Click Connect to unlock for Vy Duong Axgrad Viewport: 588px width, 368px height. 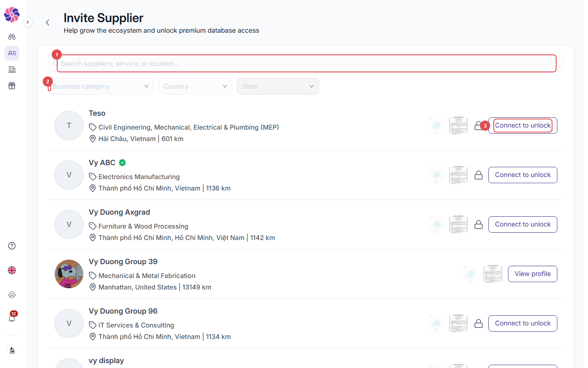coord(523,224)
